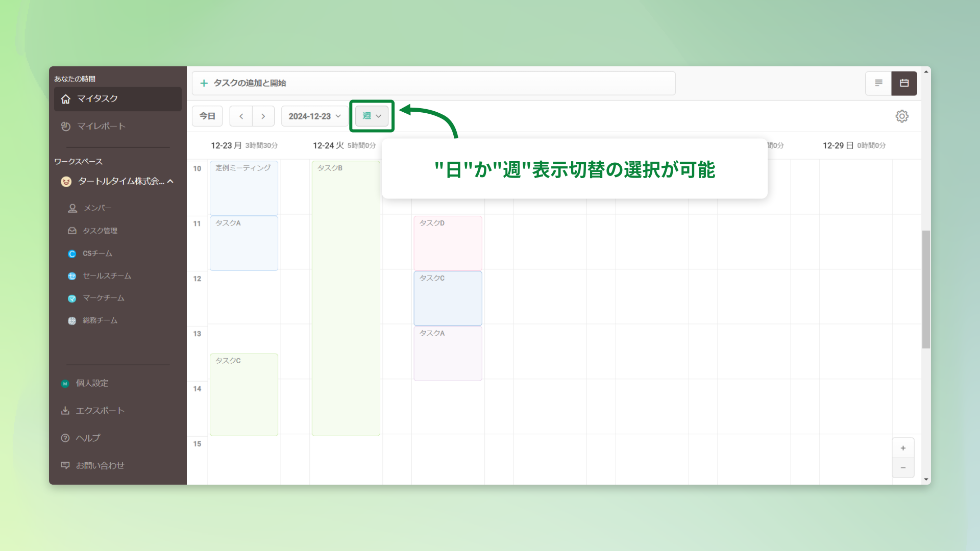Go to next week arrow
Screen dimensions: 980x551
(263, 116)
